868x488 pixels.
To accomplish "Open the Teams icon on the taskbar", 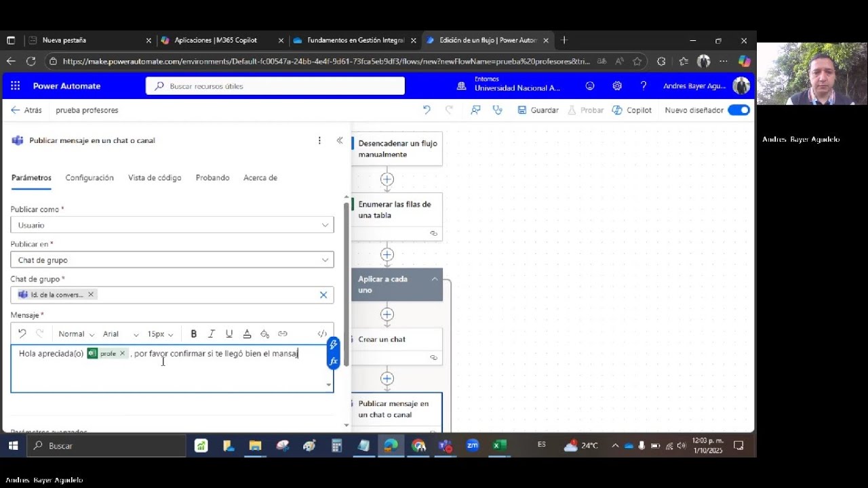I will (445, 445).
